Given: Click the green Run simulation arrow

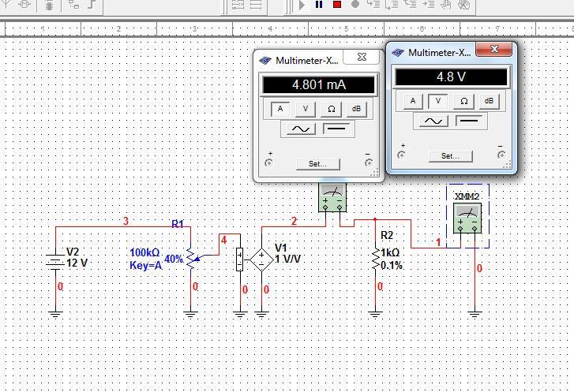Looking at the screenshot, I should point(302,5).
